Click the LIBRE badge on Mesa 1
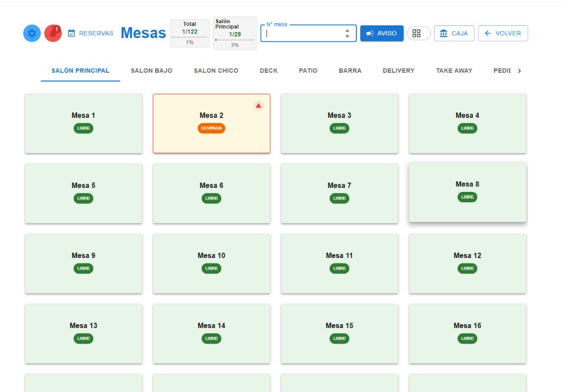 click(x=84, y=128)
